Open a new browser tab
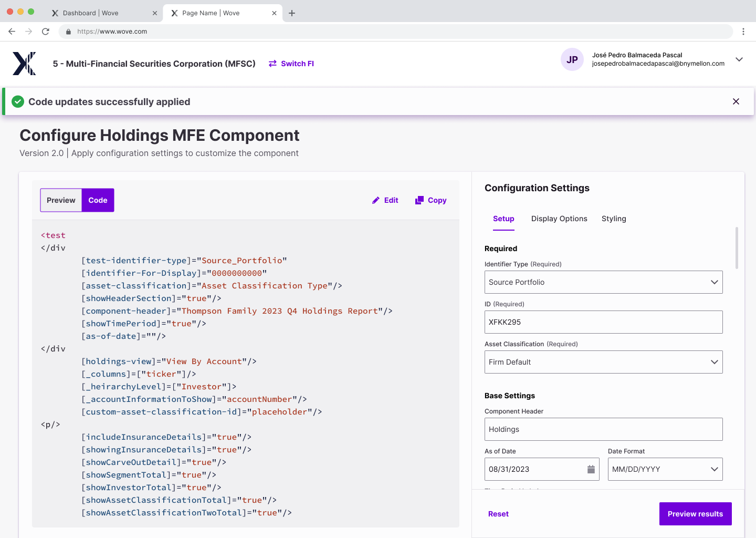The width and height of the screenshot is (756, 538). pos(292,13)
